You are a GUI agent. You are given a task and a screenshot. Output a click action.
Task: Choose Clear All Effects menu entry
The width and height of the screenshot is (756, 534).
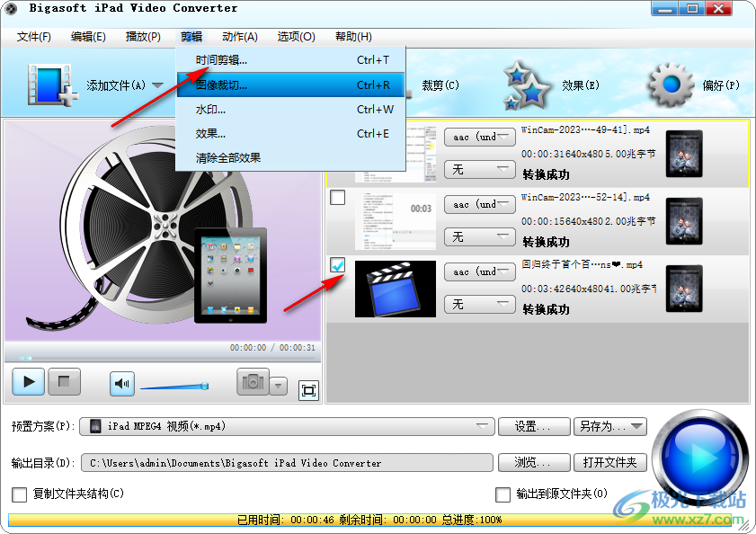[290, 157]
